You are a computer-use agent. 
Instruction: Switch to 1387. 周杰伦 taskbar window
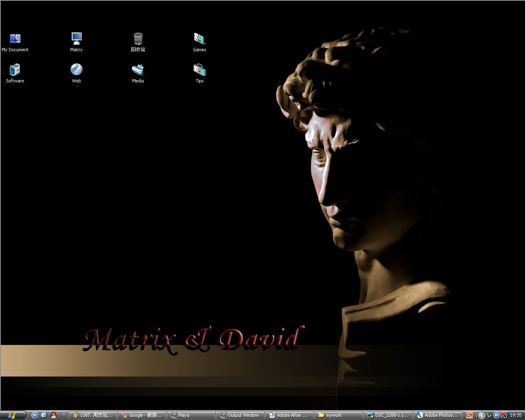92,415
